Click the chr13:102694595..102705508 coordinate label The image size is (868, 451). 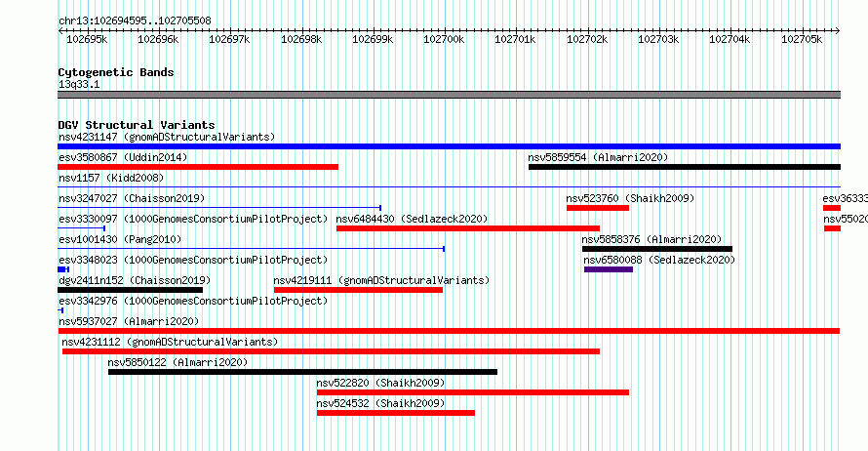click(x=135, y=20)
